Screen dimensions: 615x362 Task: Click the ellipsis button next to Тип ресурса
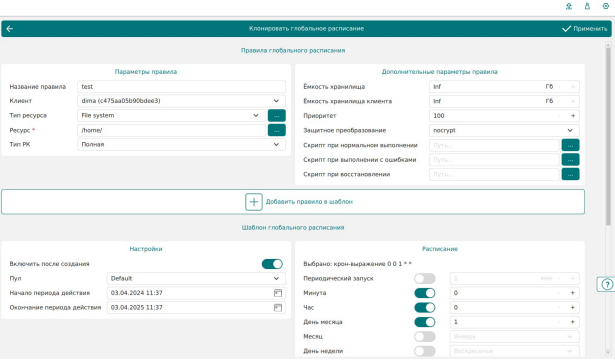pos(277,115)
